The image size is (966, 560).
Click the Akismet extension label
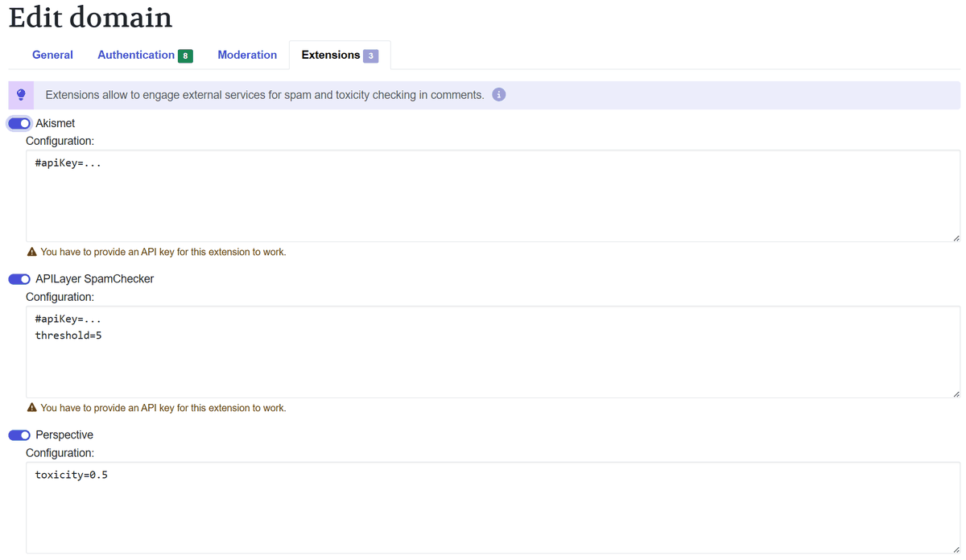pyautogui.click(x=56, y=123)
